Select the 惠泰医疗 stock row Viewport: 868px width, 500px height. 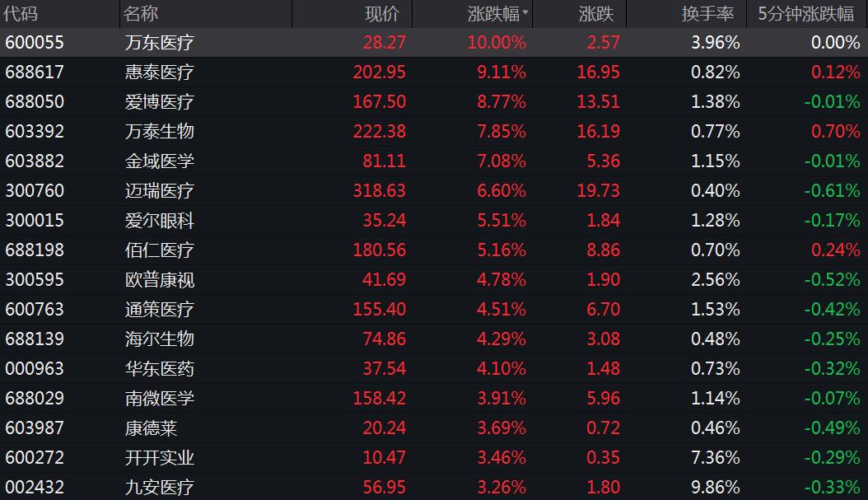(434, 72)
